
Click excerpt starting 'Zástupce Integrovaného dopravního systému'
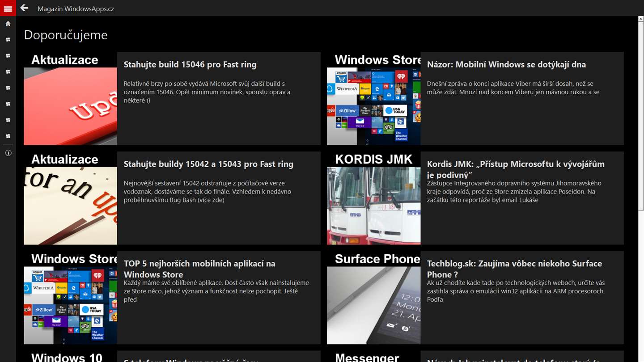[514, 191]
